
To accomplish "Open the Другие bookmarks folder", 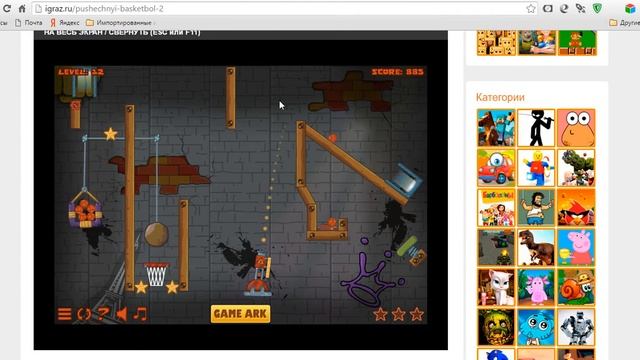I will [x=624, y=23].
